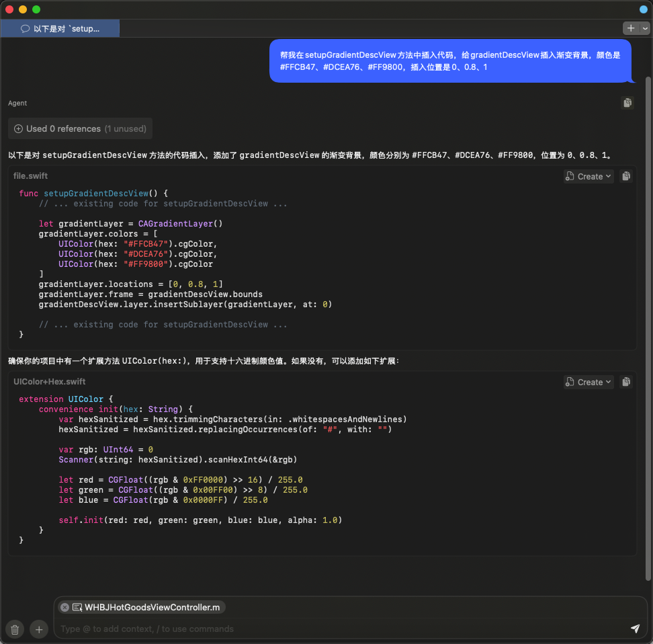Click the '(1 unused)' text
Image resolution: width=653 pixels, height=644 pixels.
pos(126,129)
